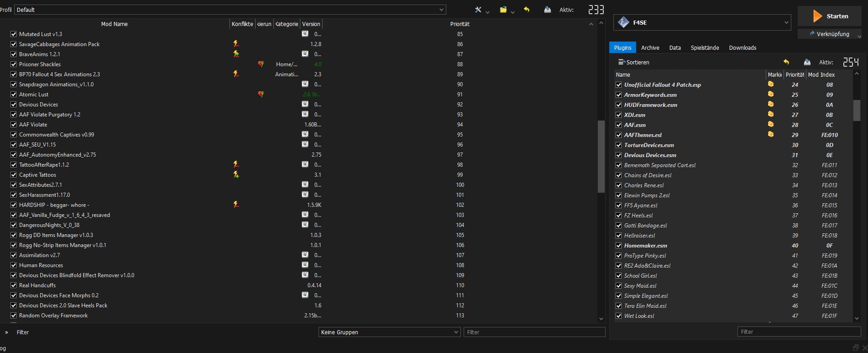Click version date icon for Mutated Lust v1.3

[x=305, y=34]
